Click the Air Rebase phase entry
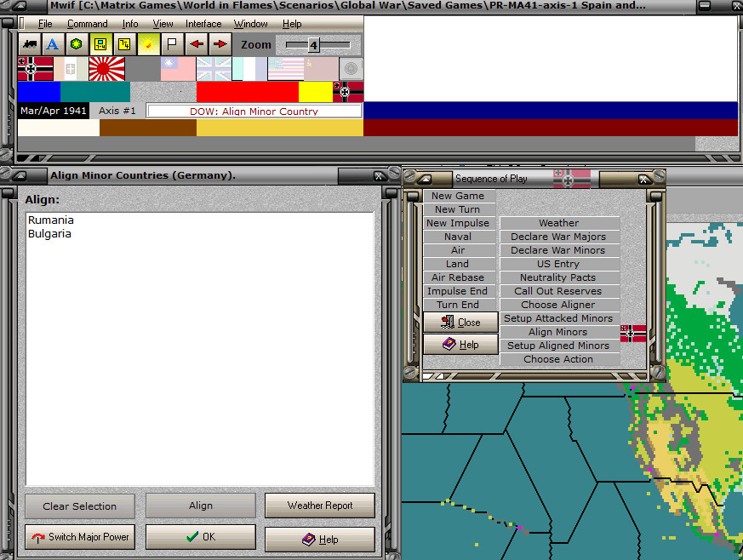Viewport: 743px width, 560px height. 458,277
